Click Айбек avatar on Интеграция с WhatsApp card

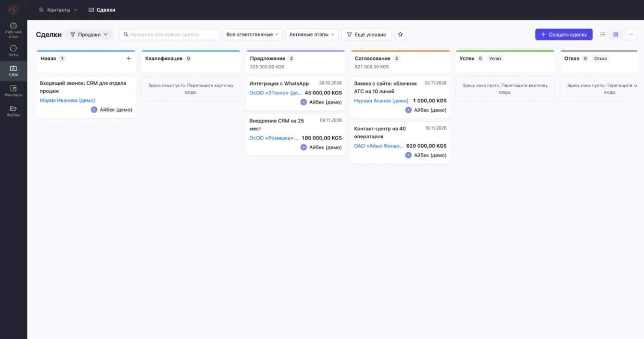(304, 102)
